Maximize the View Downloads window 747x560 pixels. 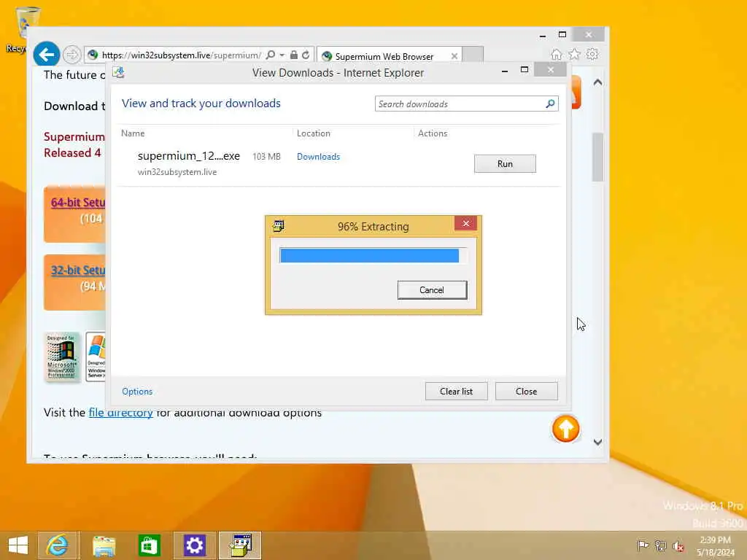[525, 70]
